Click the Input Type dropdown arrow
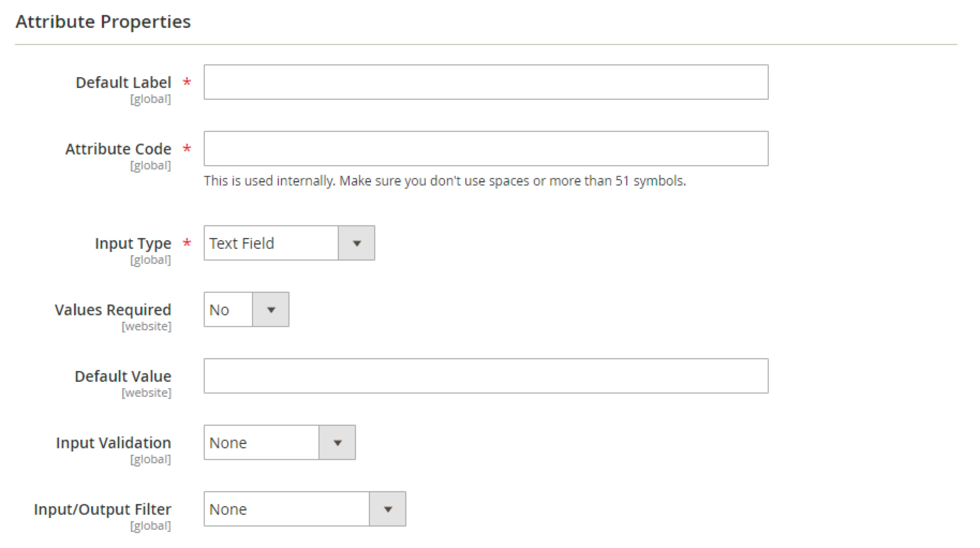Viewport: 980px width, 548px height. (357, 243)
